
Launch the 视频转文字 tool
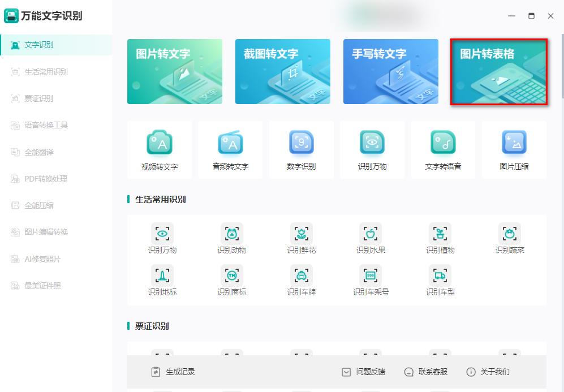(x=160, y=150)
